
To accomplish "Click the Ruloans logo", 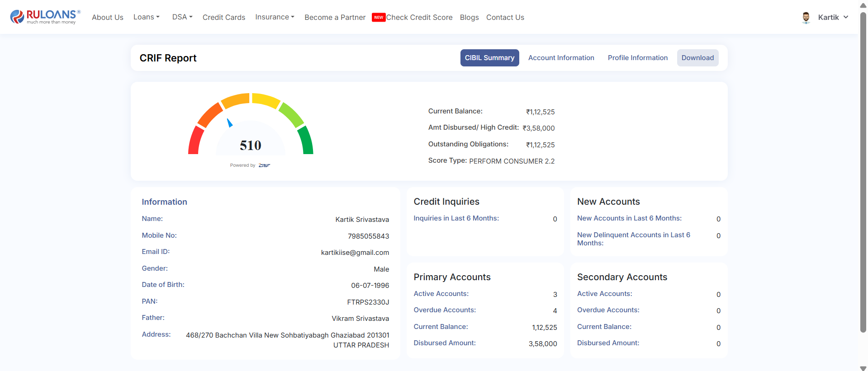I will click(45, 17).
